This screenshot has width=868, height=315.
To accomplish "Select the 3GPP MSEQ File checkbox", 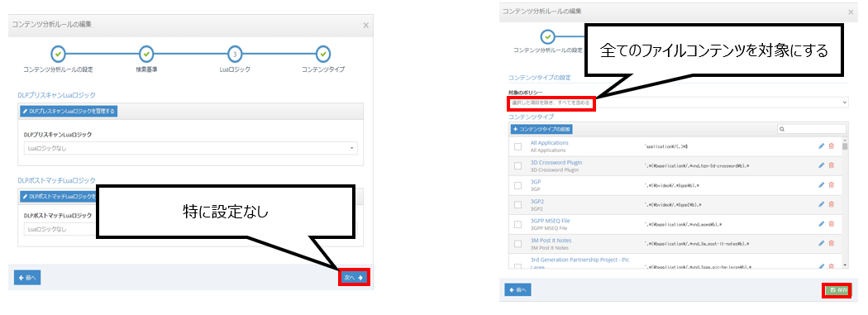I will 517,224.
